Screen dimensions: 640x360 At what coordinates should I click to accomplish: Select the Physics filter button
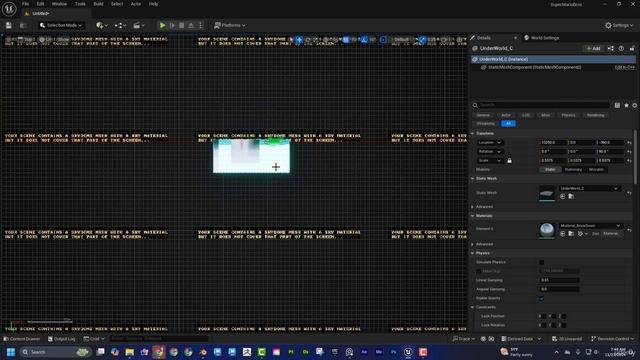pyautogui.click(x=568, y=115)
